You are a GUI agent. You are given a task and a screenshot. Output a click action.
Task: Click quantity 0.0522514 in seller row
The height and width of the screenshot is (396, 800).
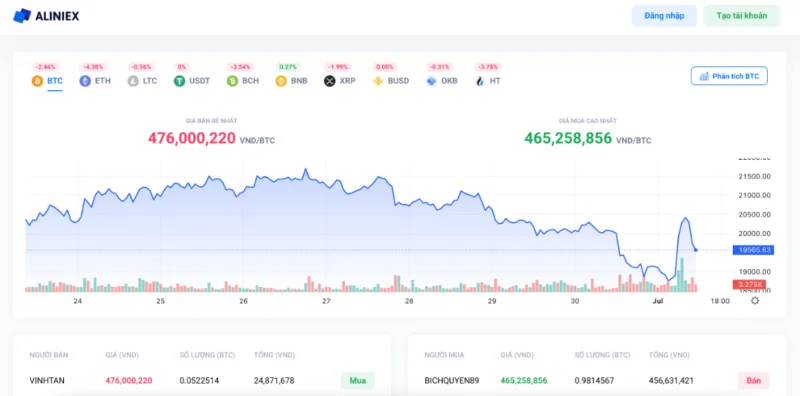click(x=199, y=381)
